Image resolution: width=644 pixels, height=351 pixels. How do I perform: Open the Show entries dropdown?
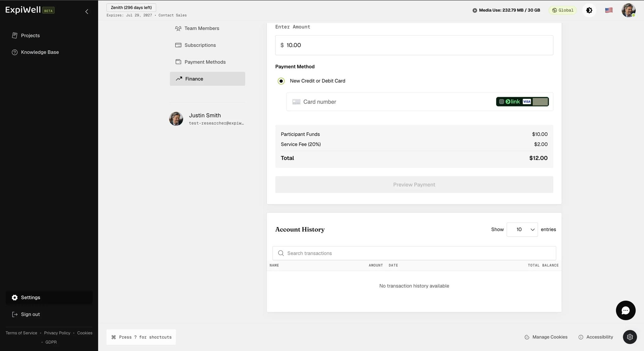pyautogui.click(x=522, y=229)
